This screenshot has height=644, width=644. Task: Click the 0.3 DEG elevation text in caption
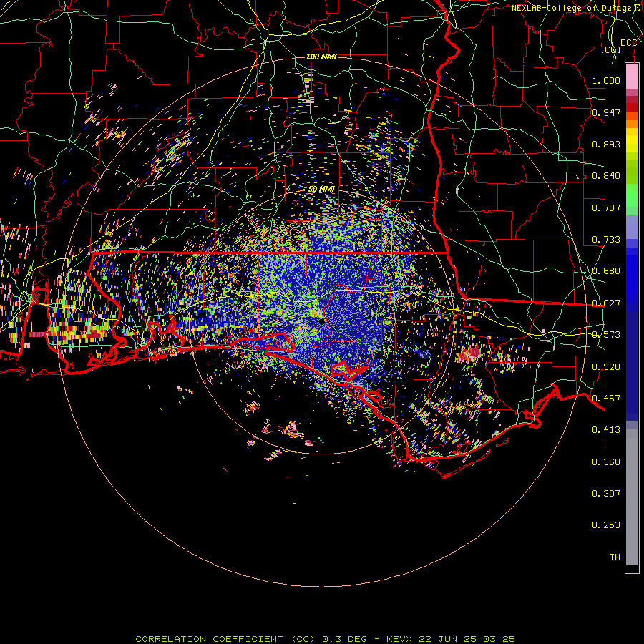coord(345,639)
